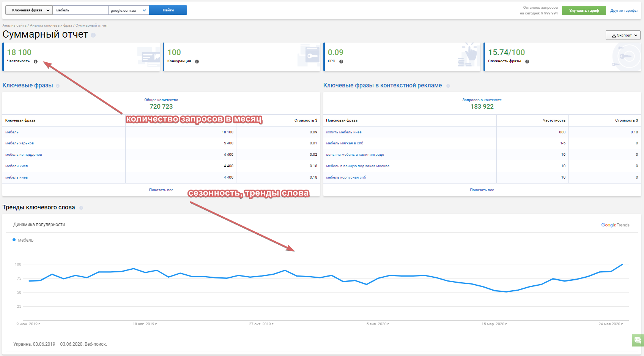Go to Анализ сайта breadcrumb
Viewport: 644px width, 356px height.
[14, 25]
